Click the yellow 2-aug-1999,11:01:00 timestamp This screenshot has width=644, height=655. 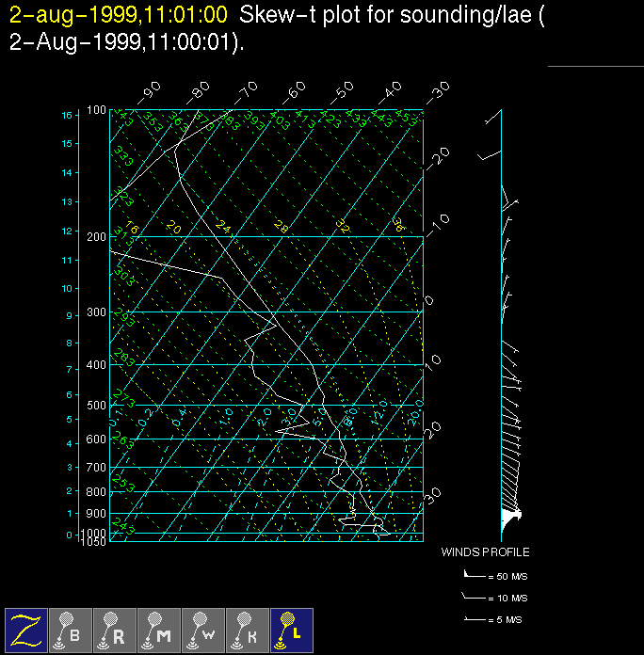(118, 15)
